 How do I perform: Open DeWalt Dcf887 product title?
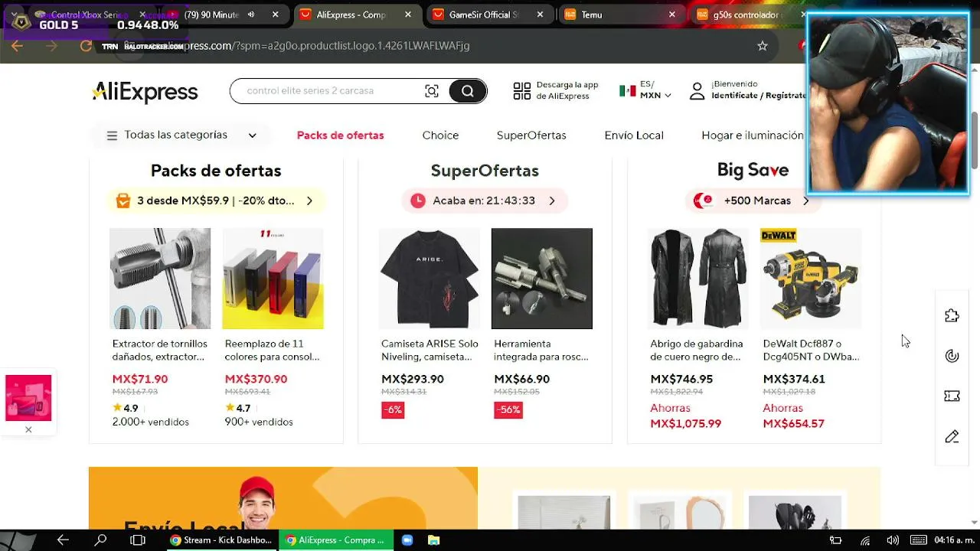[x=812, y=350]
